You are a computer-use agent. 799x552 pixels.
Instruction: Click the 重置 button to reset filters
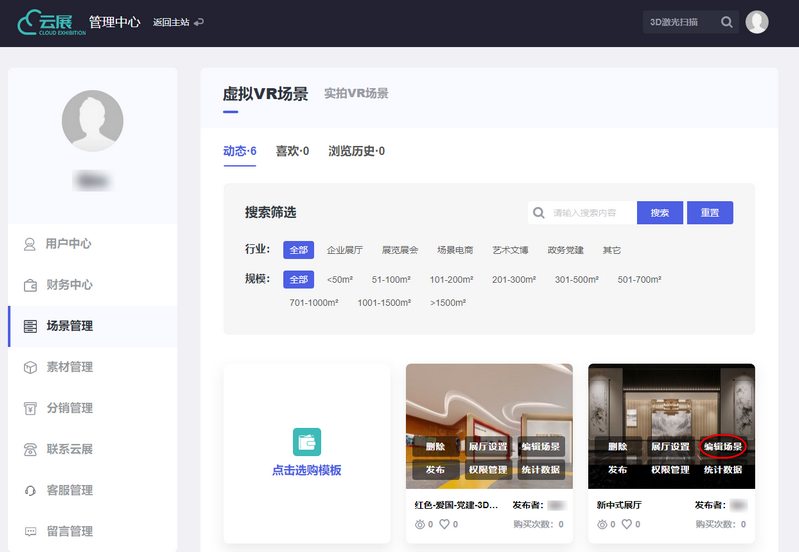[x=710, y=213]
